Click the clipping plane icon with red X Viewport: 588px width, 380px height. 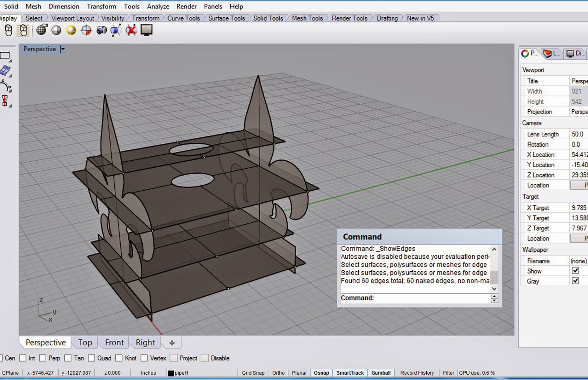click(x=131, y=30)
